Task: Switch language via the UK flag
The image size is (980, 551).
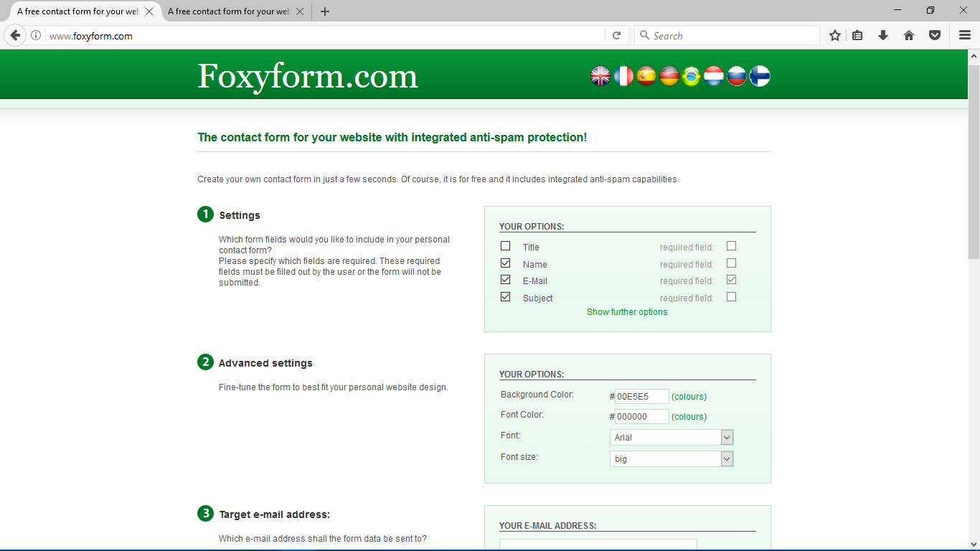Action: tap(600, 76)
